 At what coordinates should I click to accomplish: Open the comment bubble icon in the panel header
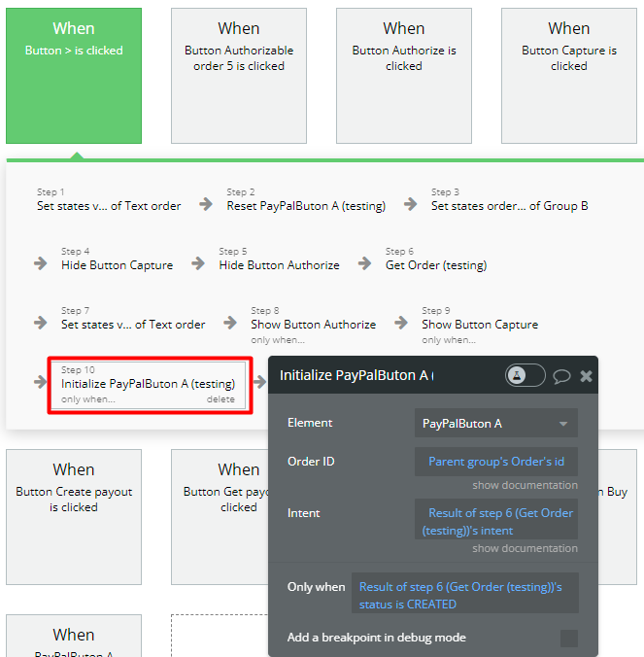(x=561, y=376)
